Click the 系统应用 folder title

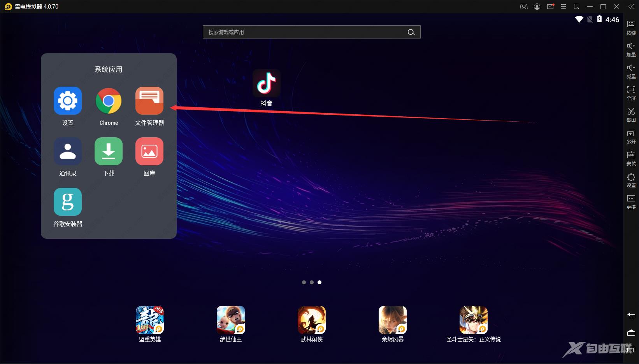pos(109,69)
